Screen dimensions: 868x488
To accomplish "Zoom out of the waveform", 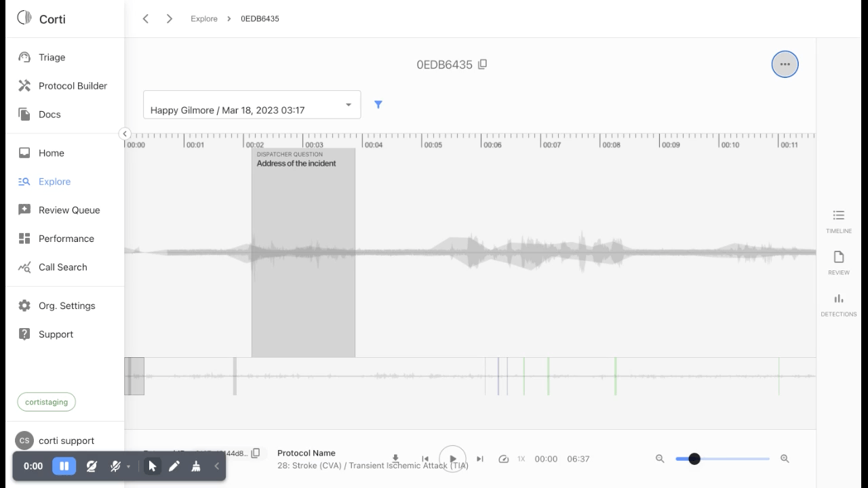I will coord(660,459).
